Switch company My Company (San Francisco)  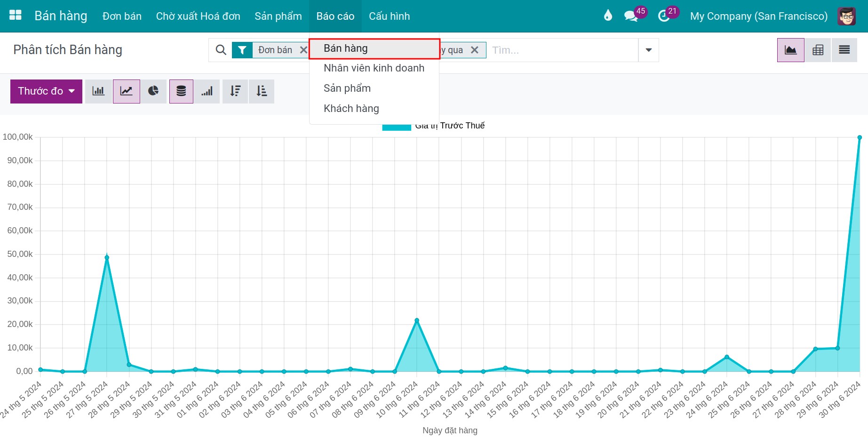point(758,16)
